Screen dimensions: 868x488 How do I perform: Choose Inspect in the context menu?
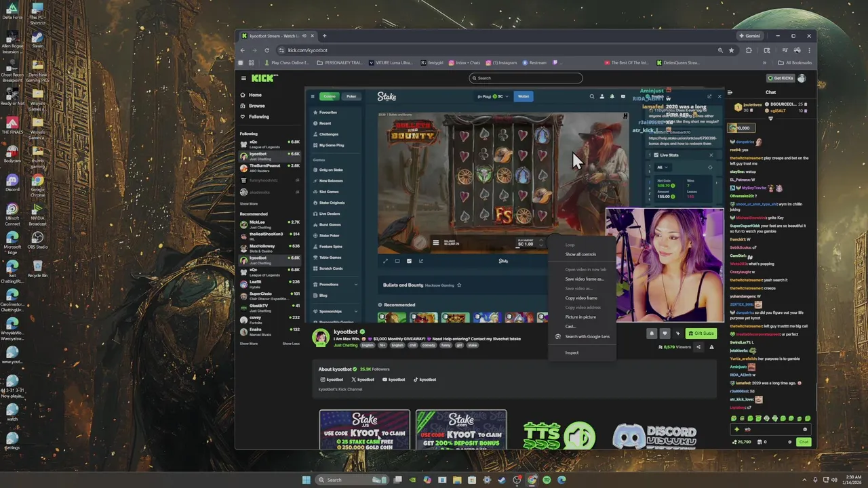(581, 352)
